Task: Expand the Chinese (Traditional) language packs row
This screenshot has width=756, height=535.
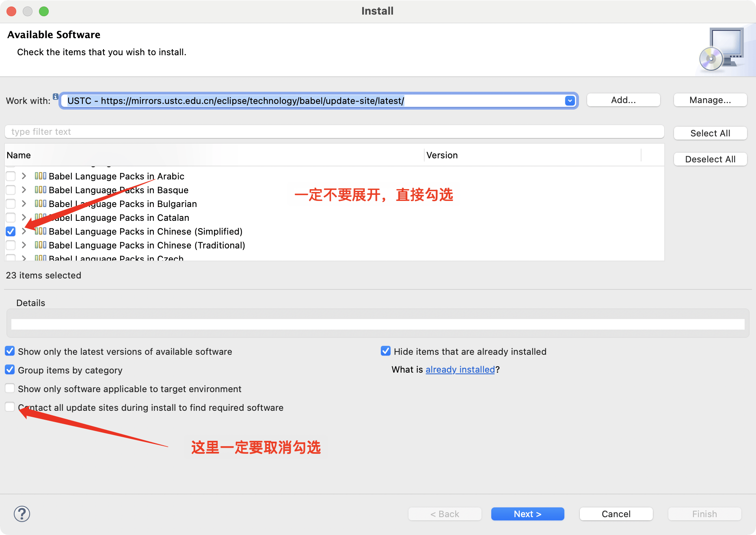Action: (x=24, y=245)
